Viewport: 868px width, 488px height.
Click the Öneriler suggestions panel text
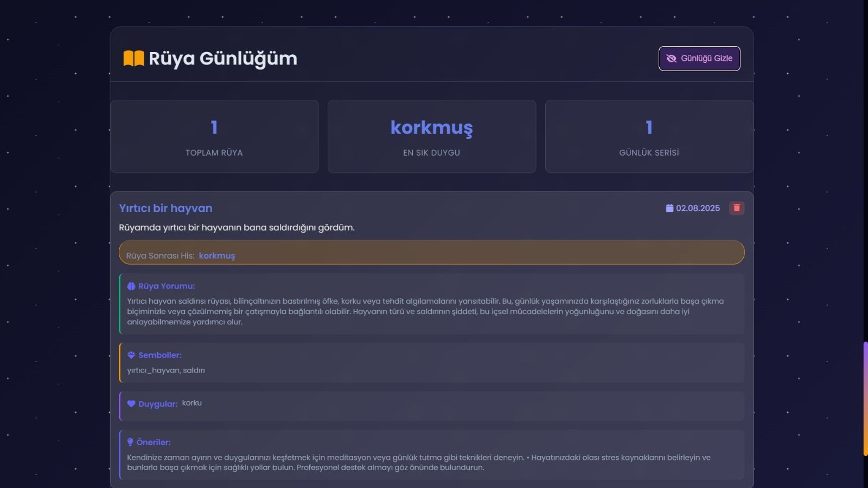click(x=418, y=463)
